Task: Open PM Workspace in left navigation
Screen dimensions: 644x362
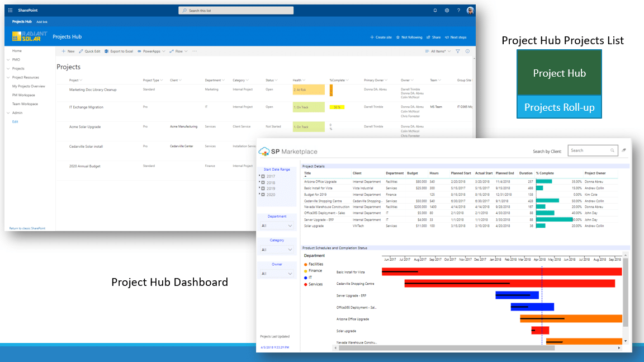Action: pos(23,95)
